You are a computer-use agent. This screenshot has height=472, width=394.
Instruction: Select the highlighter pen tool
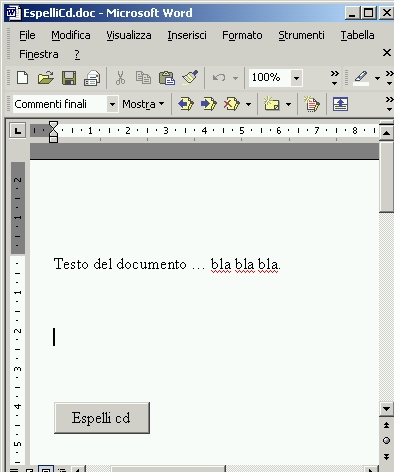(x=361, y=78)
